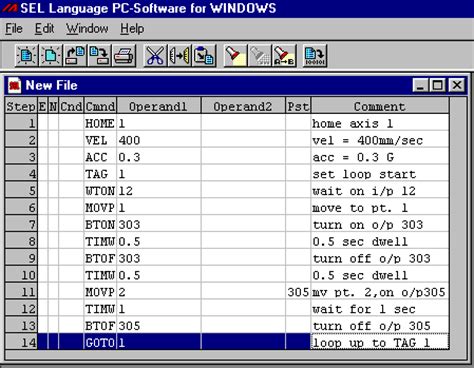474x368 pixels.
Task: Click the copy icon next to the scissors
Action: tap(180, 55)
